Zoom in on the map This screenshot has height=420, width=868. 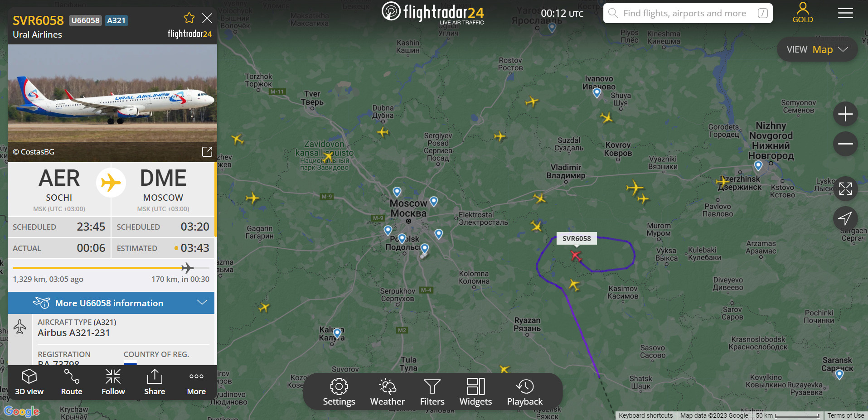845,114
